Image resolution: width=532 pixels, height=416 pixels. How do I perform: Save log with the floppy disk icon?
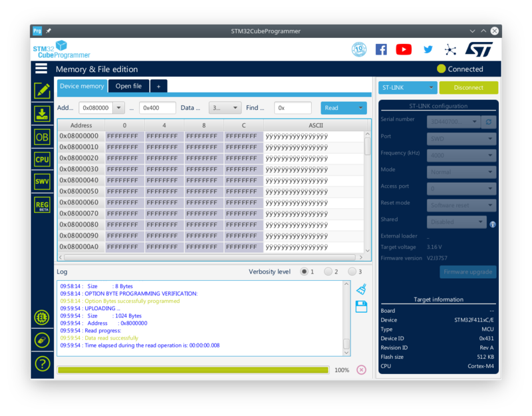(x=361, y=306)
